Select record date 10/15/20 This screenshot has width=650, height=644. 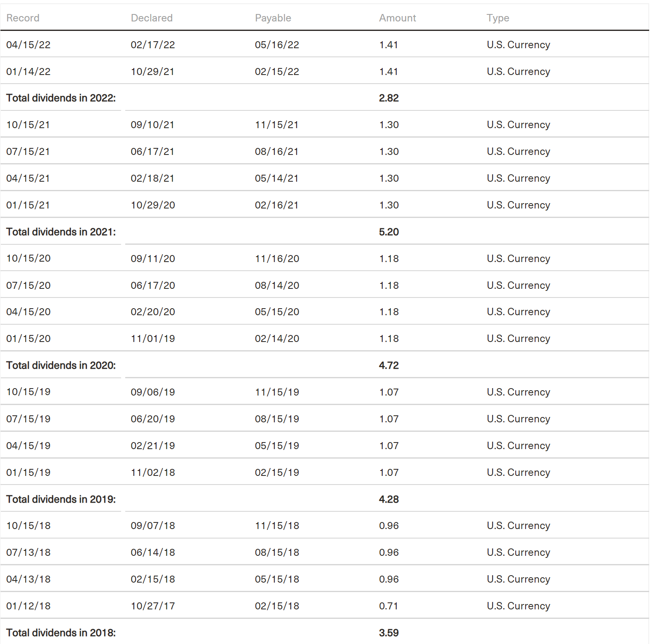[x=28, y=258]
